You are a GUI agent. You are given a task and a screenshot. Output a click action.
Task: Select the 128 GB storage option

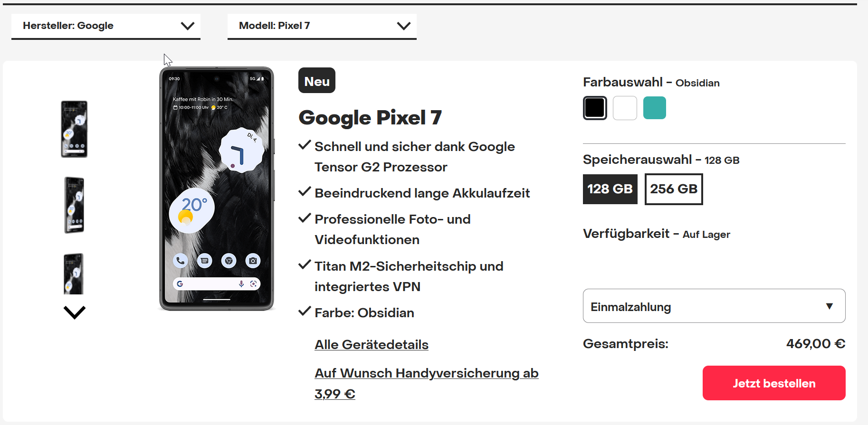click(x=610, y=189)
